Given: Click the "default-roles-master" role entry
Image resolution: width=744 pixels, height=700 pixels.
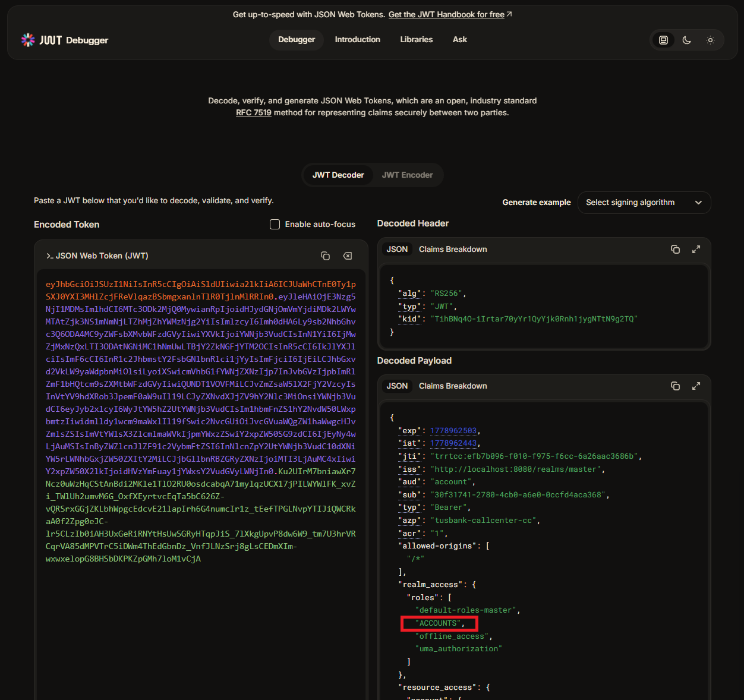Looking at the screenshot, I should pos(465,610).
